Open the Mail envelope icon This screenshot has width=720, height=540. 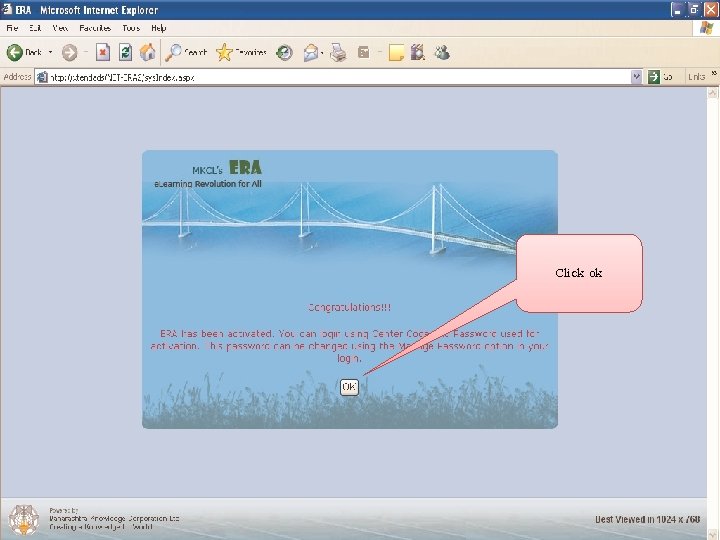click(311, 52)
